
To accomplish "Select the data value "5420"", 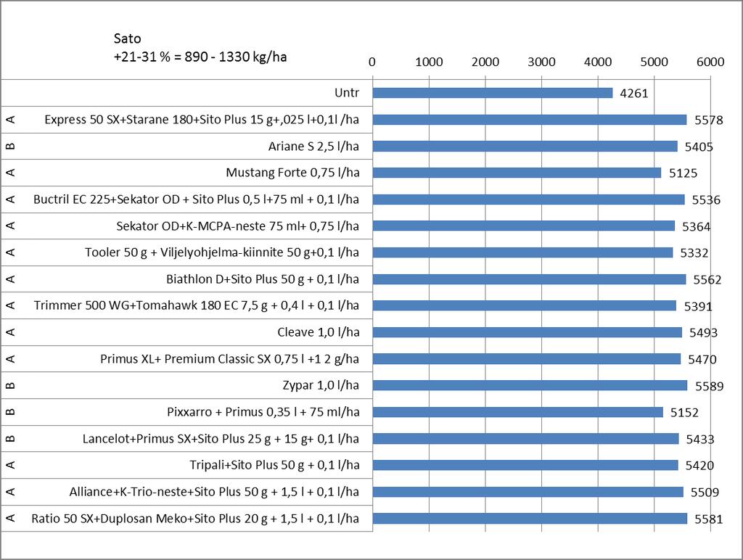I will (x=699, y=466).
